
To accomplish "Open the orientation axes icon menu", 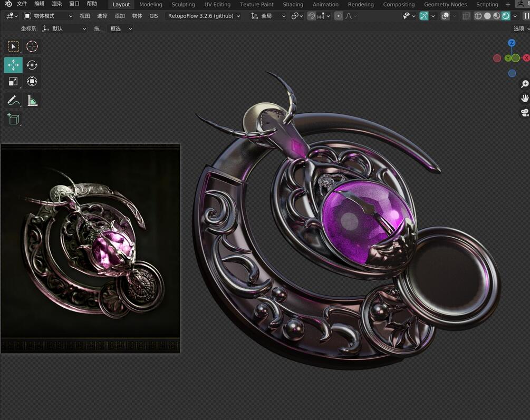I will point(254,16).
